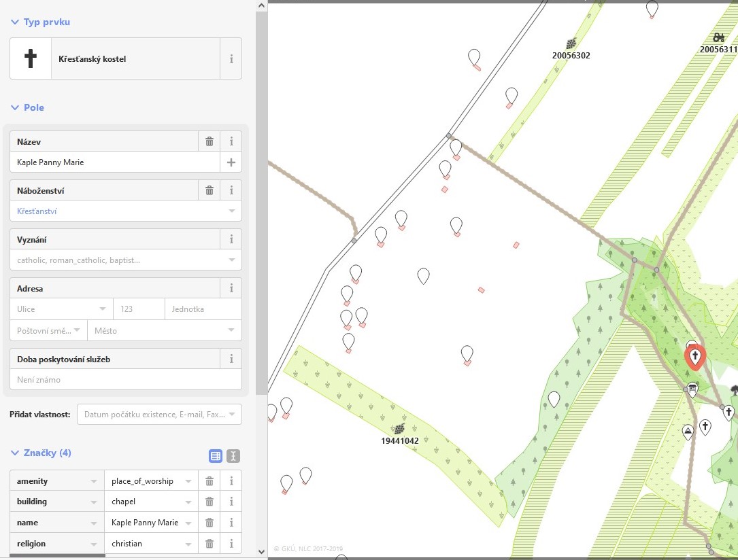This screenshot has height=560, width=738.
Task: Click the Doba poskytování služeb input field
Action: [126, 380]
